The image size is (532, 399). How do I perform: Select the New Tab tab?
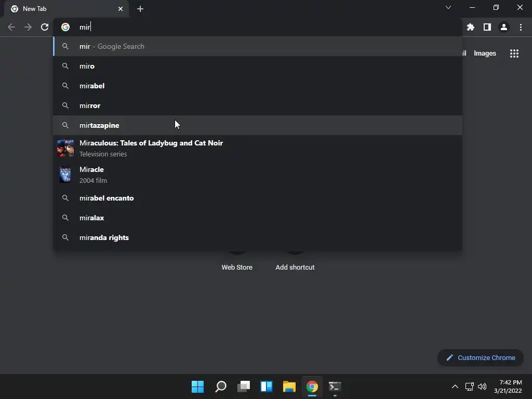coord(66,9)
